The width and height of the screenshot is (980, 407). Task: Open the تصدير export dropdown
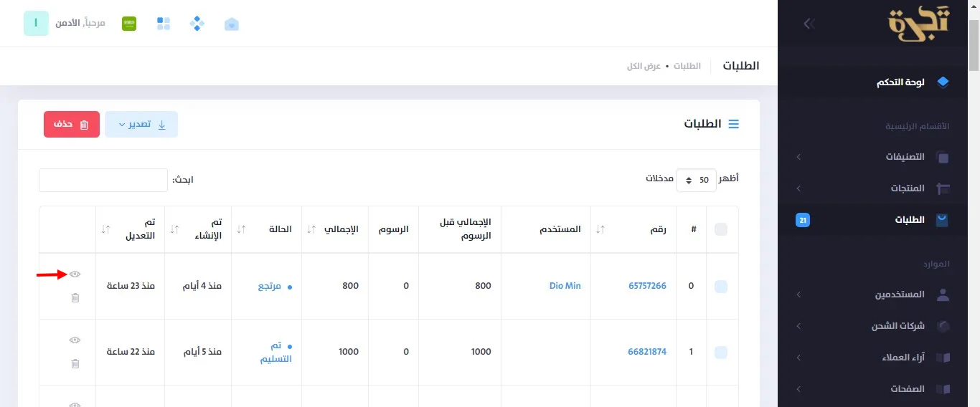click(141, 124)
